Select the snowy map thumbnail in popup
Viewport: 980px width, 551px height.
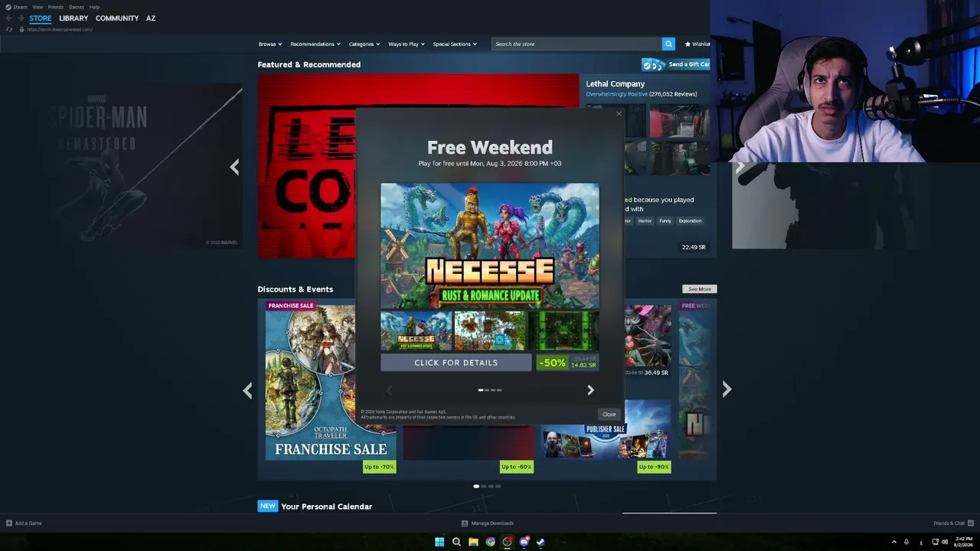tap(489, 330)
